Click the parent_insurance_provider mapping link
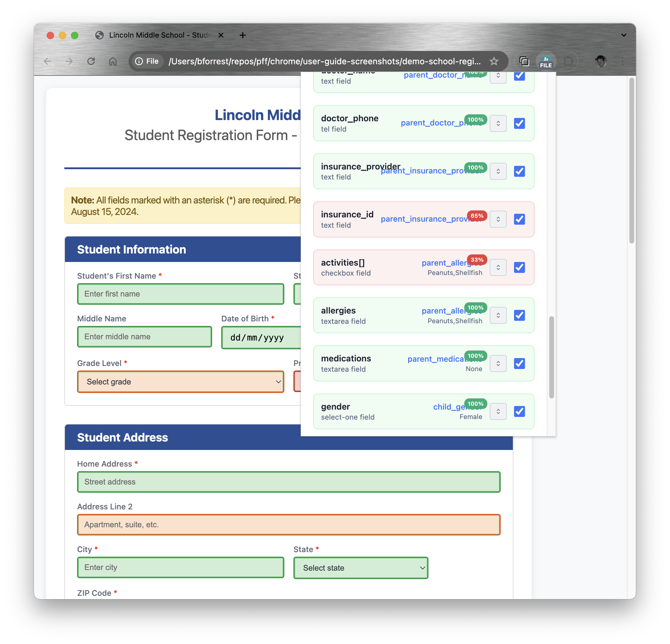The height and width of the screenshot is (644, 670). (432, 170)
